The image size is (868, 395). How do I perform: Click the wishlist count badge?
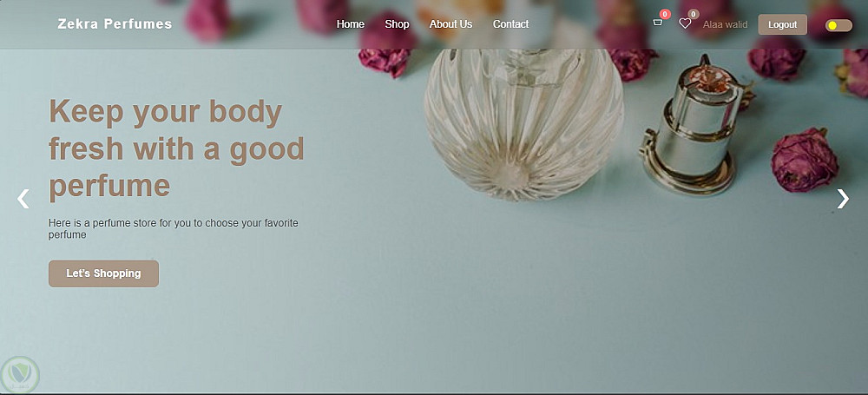pyautogui.click(x=693, y=15)
